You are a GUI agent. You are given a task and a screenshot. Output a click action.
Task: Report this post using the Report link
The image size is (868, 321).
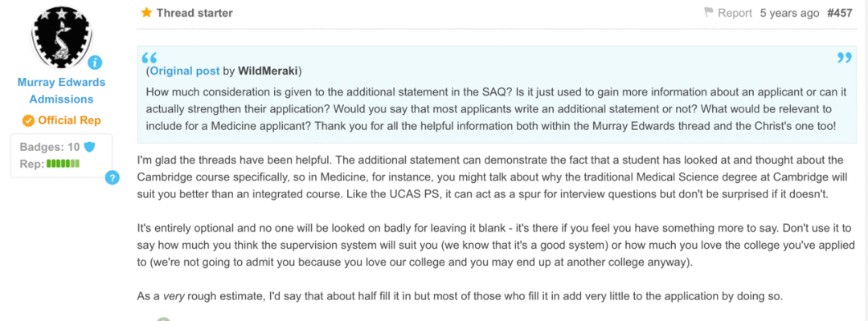click(735, 13)
